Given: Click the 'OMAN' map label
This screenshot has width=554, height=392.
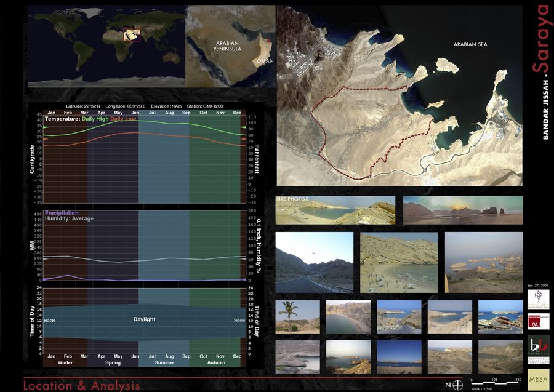Looking at the screenshot, I should click(265, 61).
